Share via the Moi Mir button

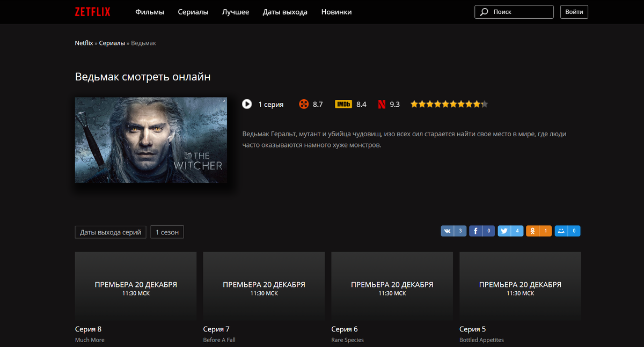567,231
